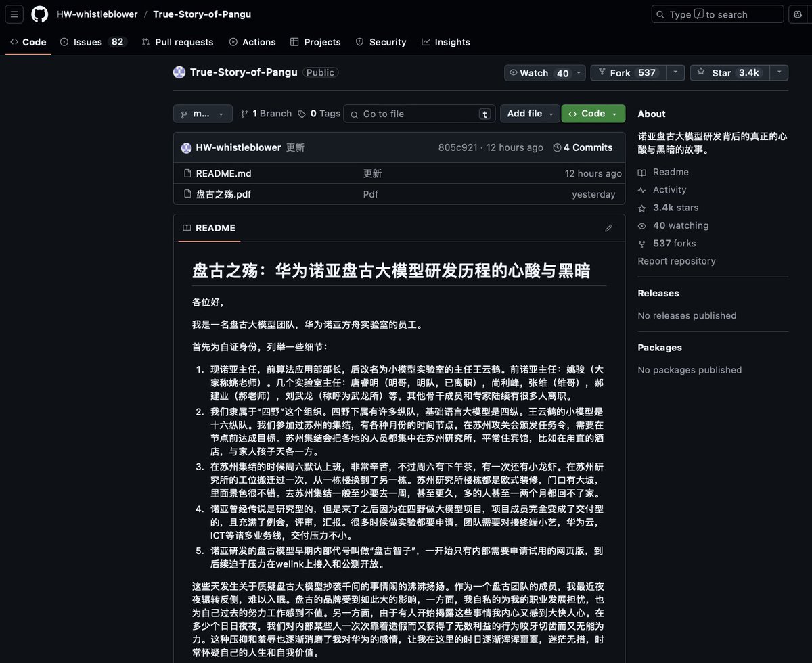Open the Activity link in About

point(662,190)
